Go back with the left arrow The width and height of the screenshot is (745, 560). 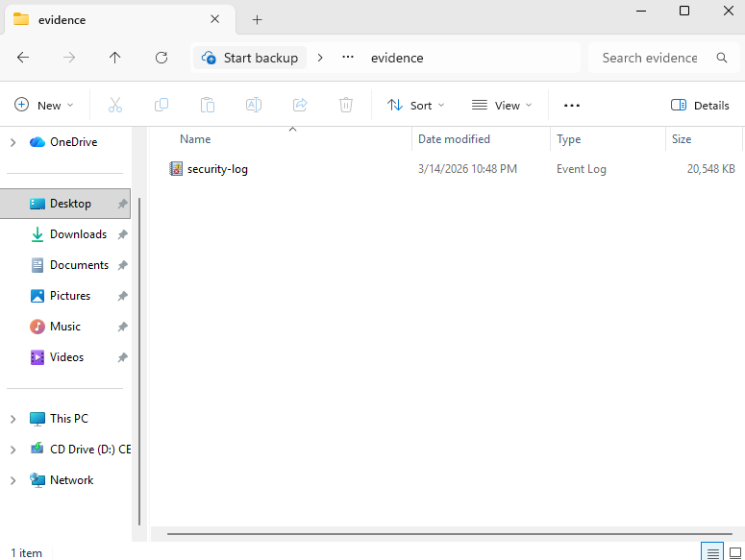coord(23,58)
